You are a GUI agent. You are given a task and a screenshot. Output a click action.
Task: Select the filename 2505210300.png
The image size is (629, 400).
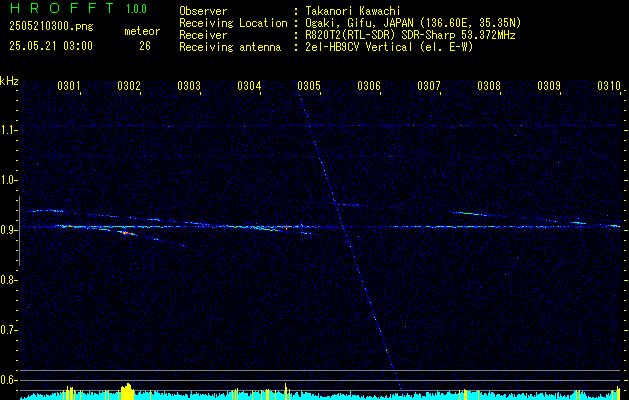(x=51, y=26)
